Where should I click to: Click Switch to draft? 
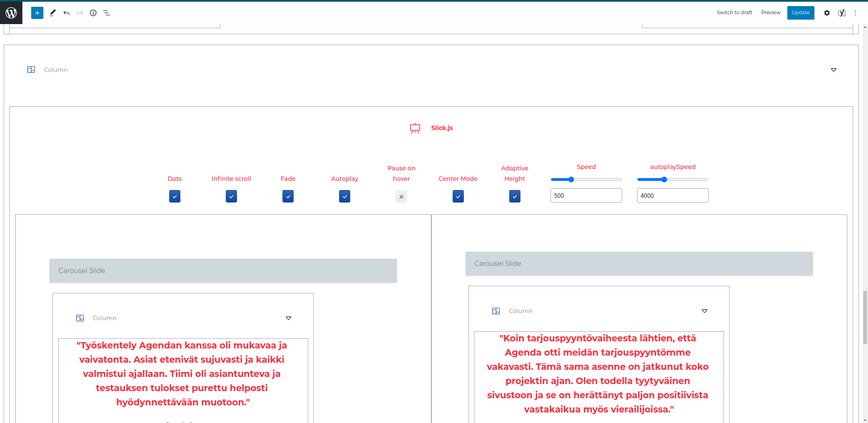point(734,13)
